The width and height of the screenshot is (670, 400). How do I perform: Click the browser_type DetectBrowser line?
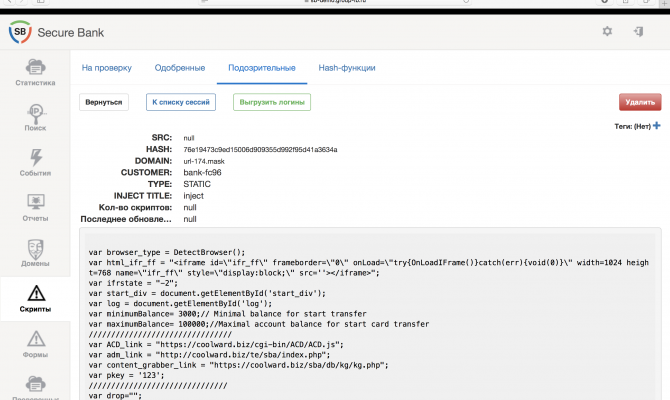167,252
